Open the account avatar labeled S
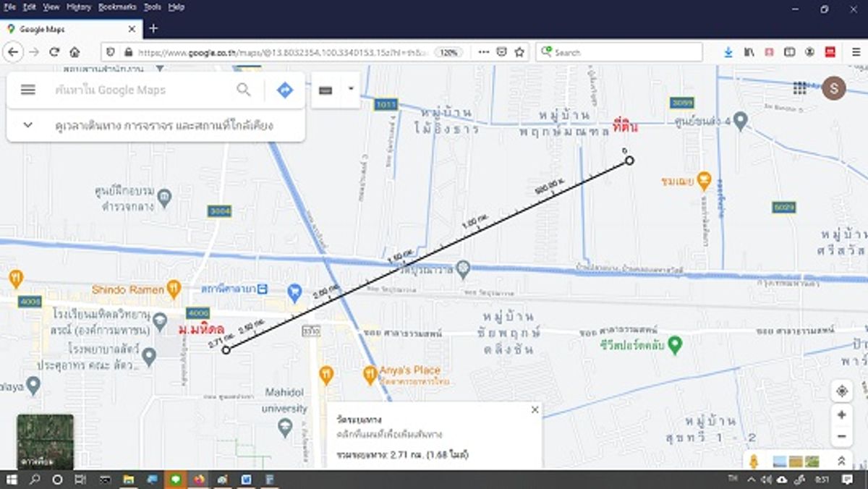The height and width of the screenshot is (489, 868). pos(834,88)
